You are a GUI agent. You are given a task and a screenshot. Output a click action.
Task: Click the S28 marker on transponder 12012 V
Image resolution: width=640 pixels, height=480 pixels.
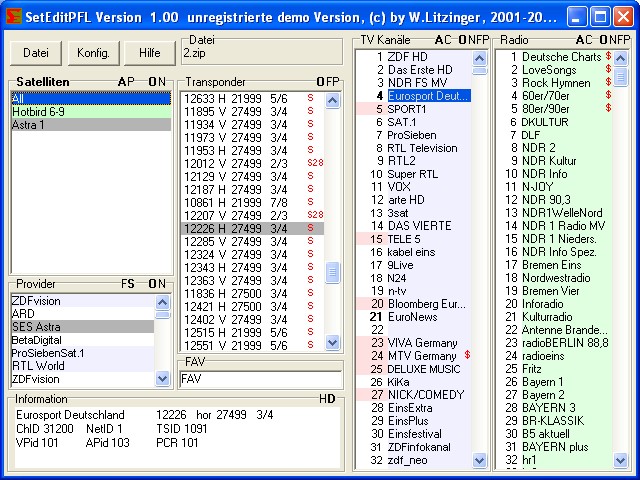coord(315,163)
